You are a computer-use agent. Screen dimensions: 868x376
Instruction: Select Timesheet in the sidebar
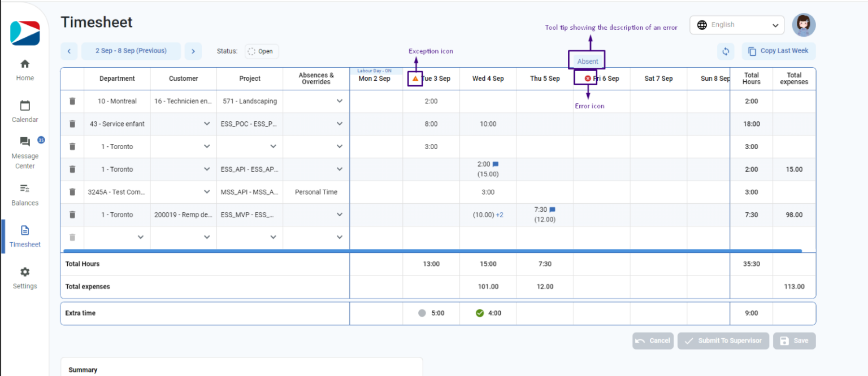pos(25,237)
